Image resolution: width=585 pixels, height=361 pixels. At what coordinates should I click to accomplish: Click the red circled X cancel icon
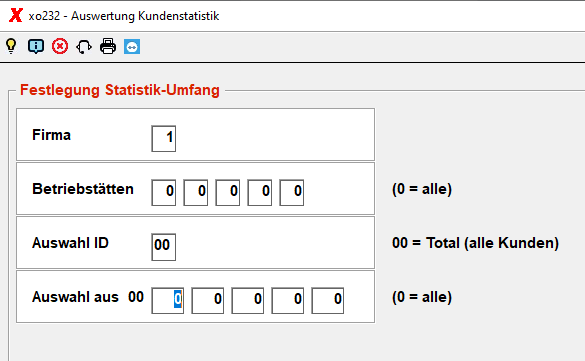[x=60, y=47]
